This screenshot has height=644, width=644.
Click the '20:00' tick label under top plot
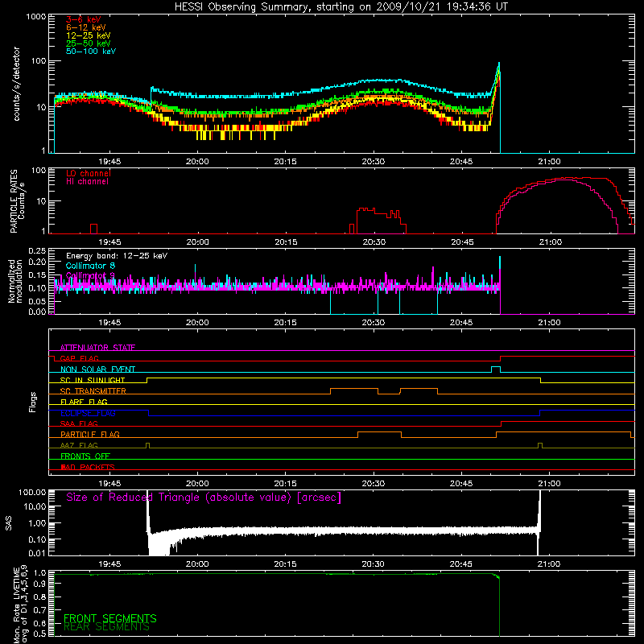pos(197,162)
